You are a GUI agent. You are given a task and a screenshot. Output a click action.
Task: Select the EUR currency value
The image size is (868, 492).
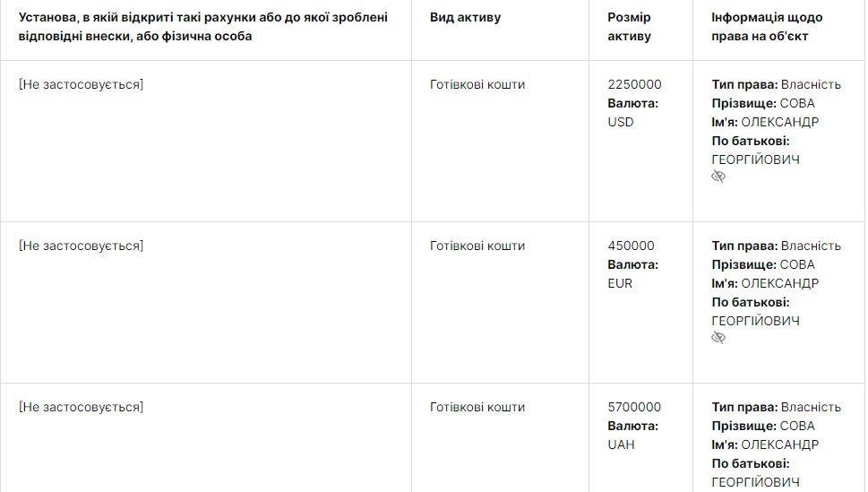click(620, 283)
